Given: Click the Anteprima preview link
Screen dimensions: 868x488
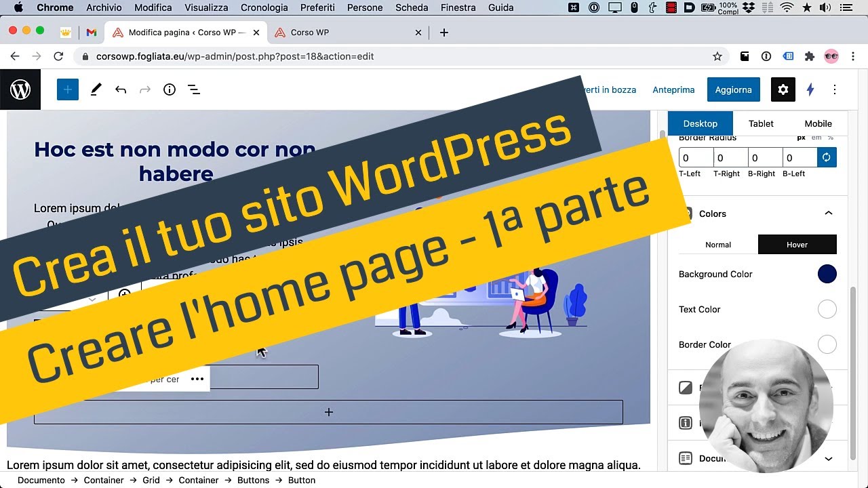Looking at the screenshot, I should pos(673,89).
